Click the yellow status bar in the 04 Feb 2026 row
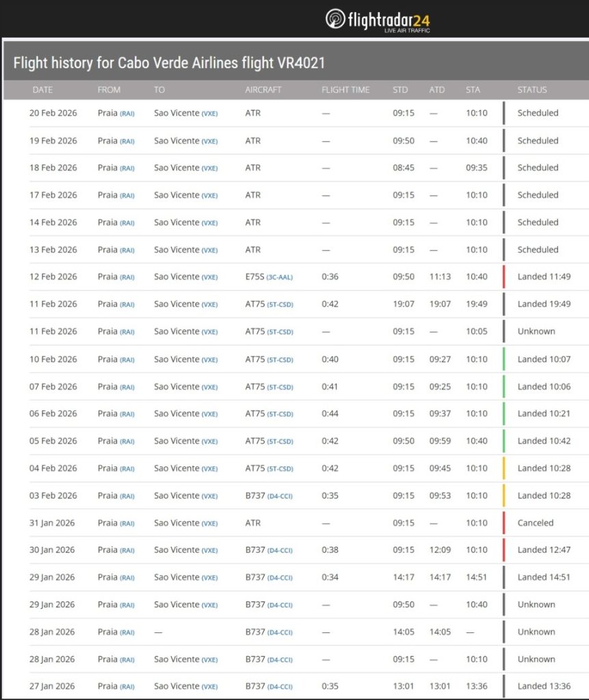Screen dimensions: 589x700 [504, 468]
